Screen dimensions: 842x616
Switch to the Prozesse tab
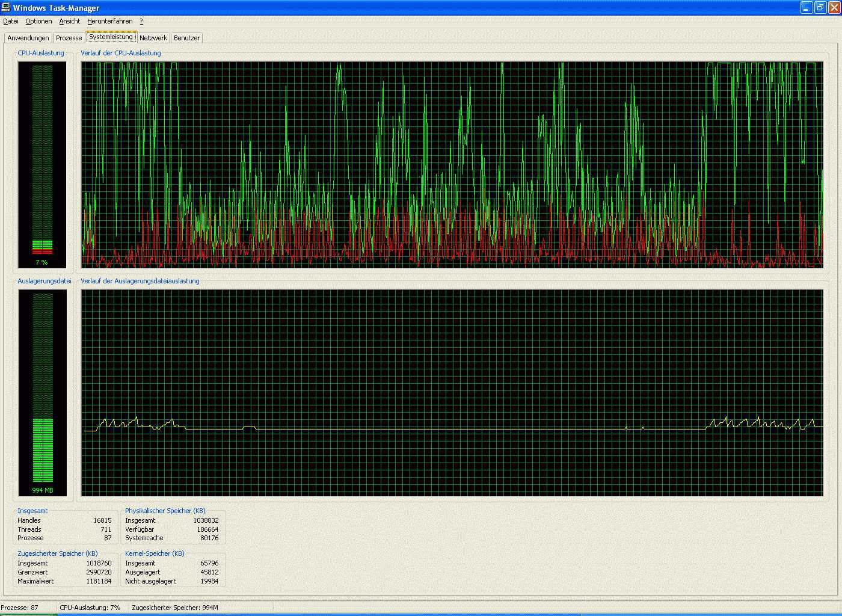pyautogui.click(x=69, y=38)
